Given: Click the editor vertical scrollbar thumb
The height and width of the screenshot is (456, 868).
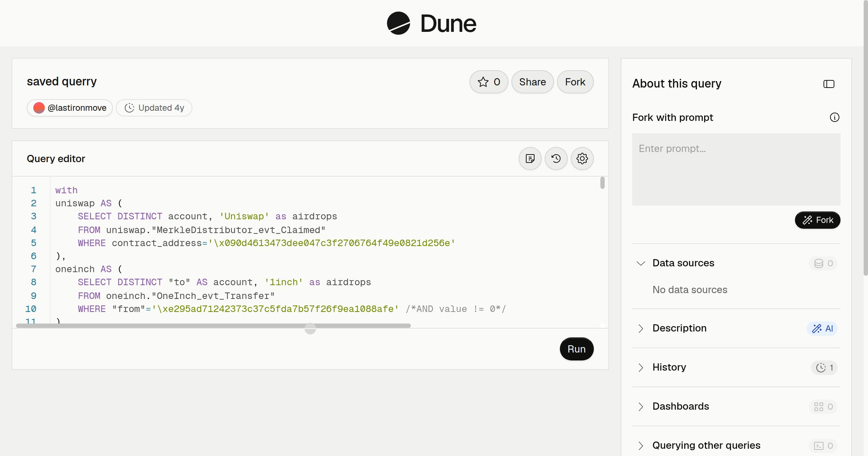Looking at the screenshot, I should pyautogui.click(x=602, y=183).
